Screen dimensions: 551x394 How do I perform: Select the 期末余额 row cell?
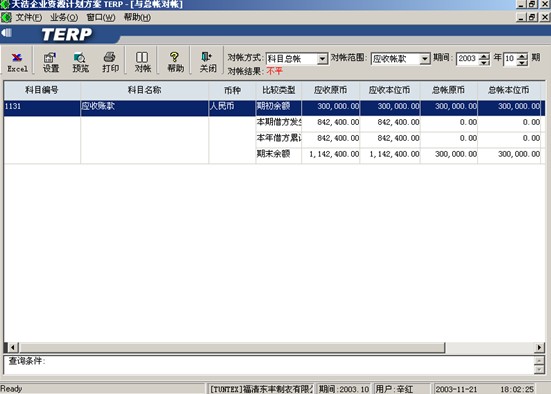tap(278, 154)
